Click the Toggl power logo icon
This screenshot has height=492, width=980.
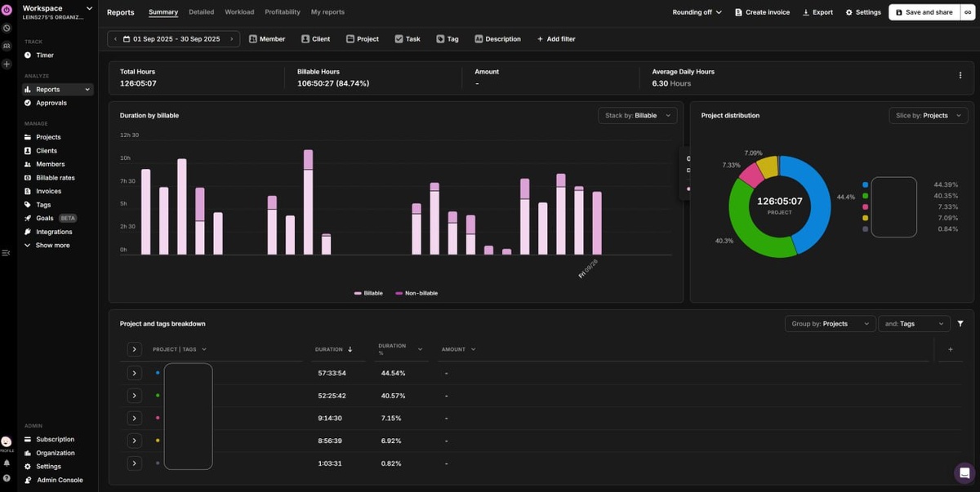point(7,10)
